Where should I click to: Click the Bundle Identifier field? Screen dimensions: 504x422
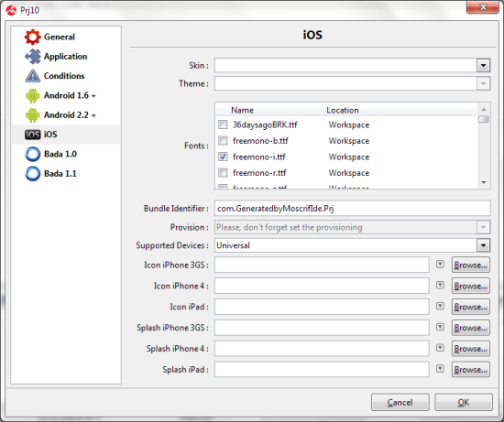[x=352, y=209]
